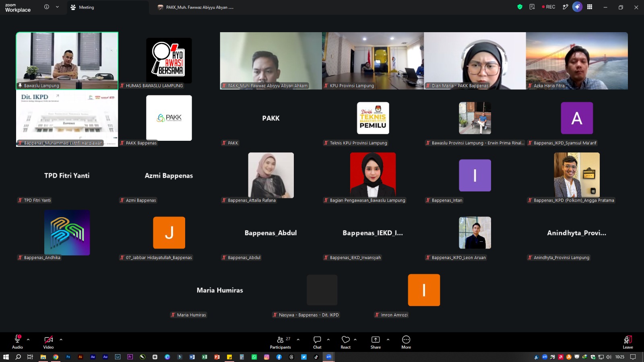Open WhatsApp from the taskbar
The width and height of the screenshot is (644, 362).
click(254, 357)
